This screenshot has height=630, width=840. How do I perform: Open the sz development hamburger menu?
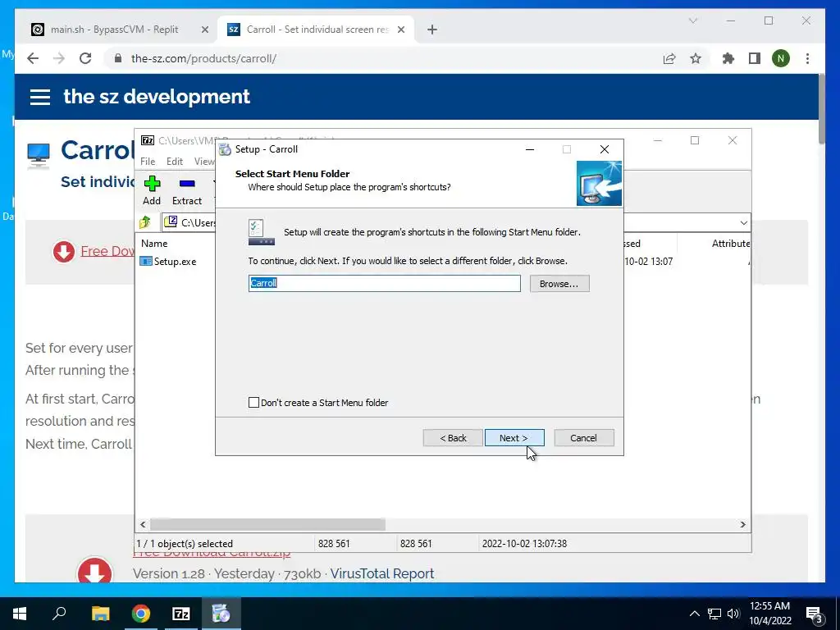(x=40, y=97)
